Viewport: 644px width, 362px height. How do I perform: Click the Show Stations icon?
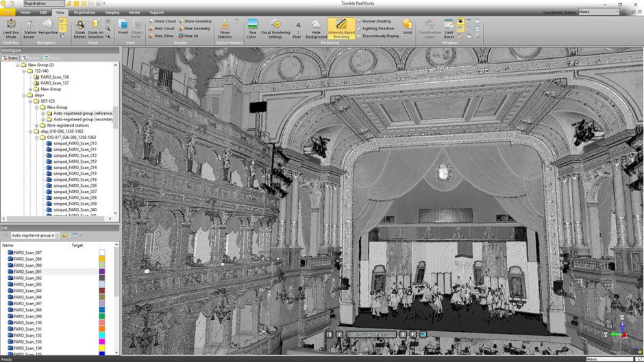[x=225, y=27]
